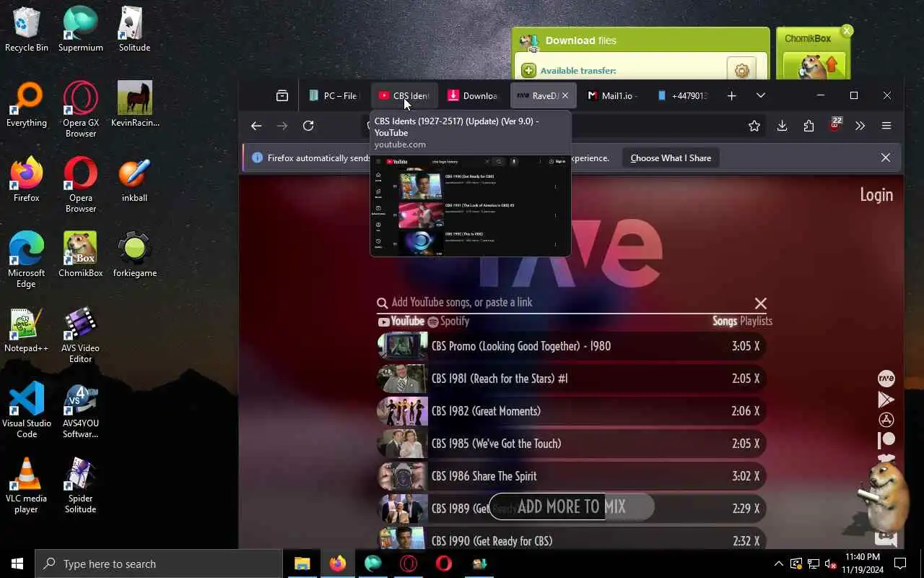The width and height of the screenshot is (924, 578).
Task: Click the Login link on Rave
Action: pos(876,194)
